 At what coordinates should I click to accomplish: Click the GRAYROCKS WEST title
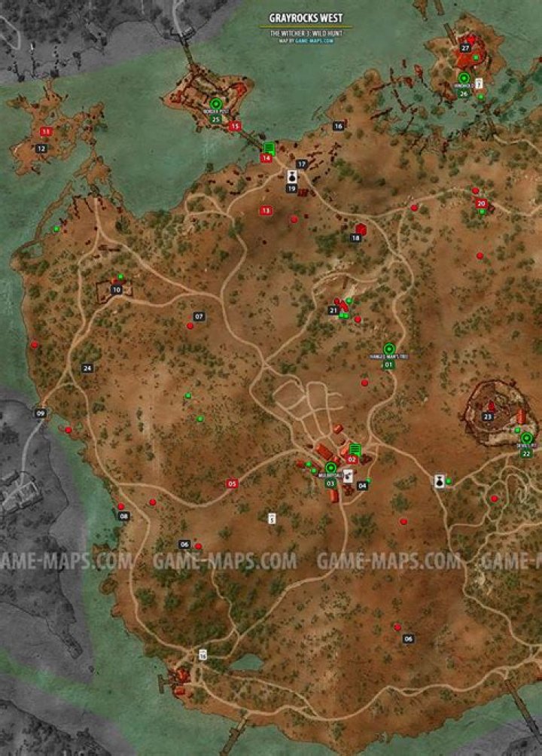[x=306, y=18]
